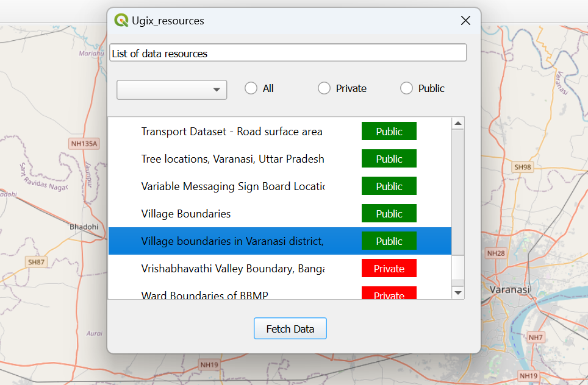Select the Private radio button
This screenshot has height=385, width=588.
click(x=324, y=88)
